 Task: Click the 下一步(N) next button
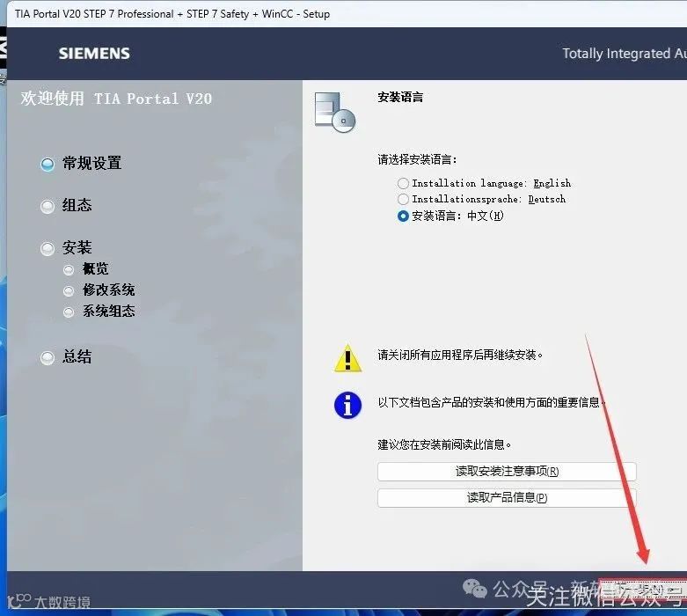pyautogui.click(x=642, y=590)
